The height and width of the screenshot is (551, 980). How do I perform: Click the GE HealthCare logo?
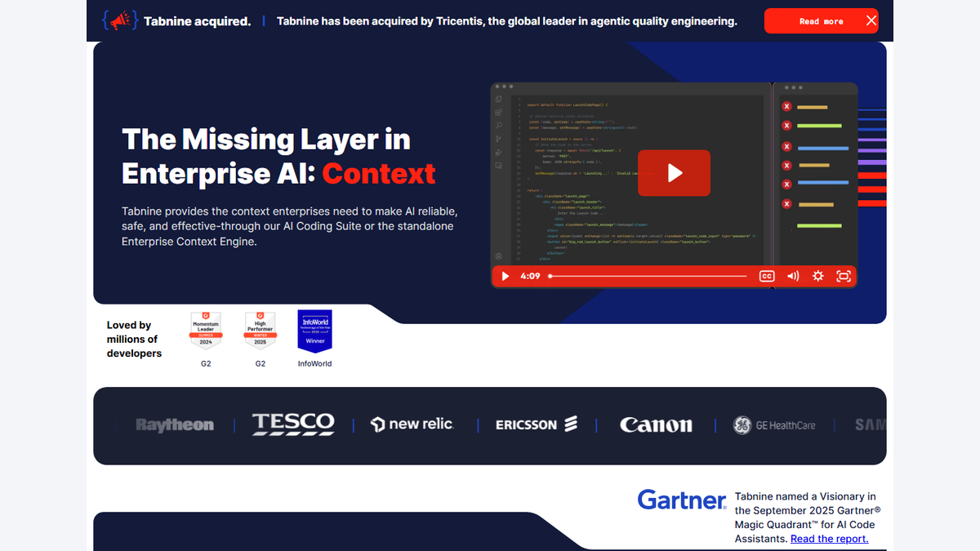773,425
